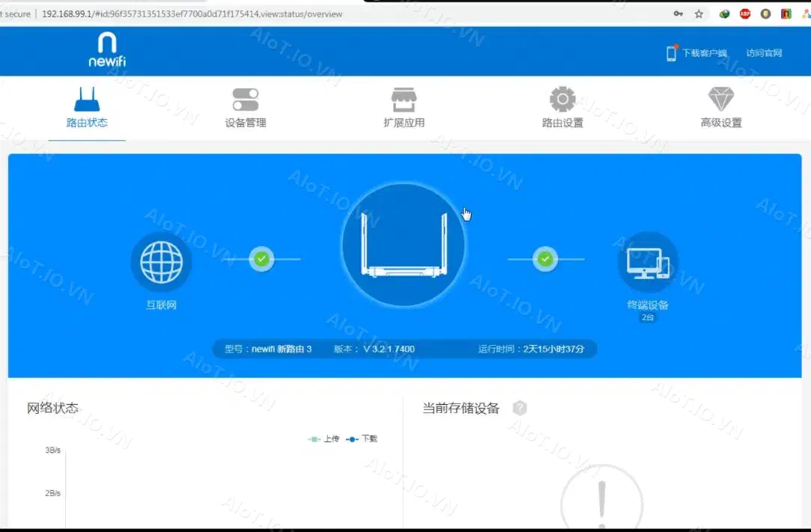
Task: Toggle the 下载 download legend entry
Action: coord(362,439)
